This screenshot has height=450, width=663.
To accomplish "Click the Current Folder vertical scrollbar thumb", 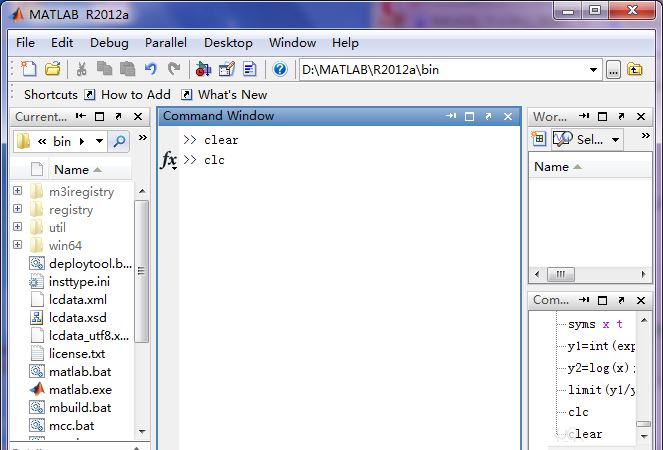I will [141, 271].
